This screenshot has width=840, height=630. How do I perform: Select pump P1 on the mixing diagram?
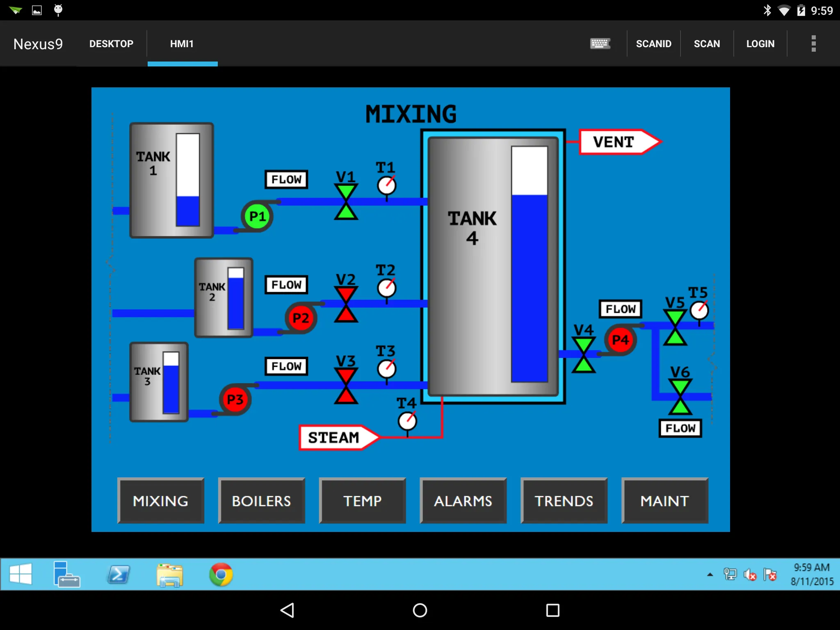pos(256,215)
